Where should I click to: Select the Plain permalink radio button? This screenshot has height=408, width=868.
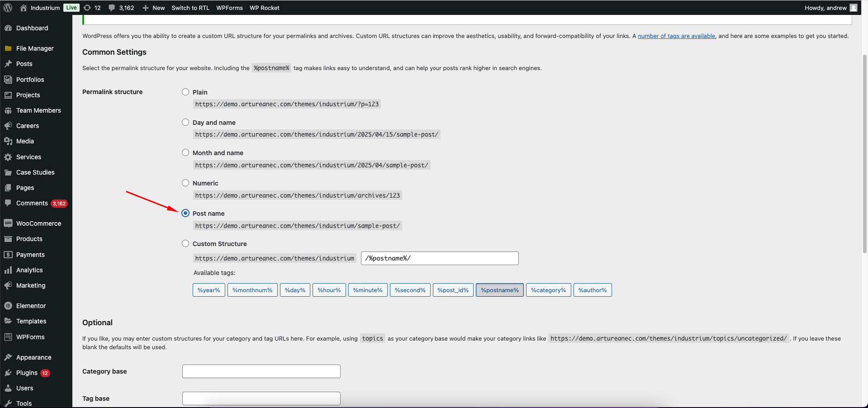pos(185,92)
